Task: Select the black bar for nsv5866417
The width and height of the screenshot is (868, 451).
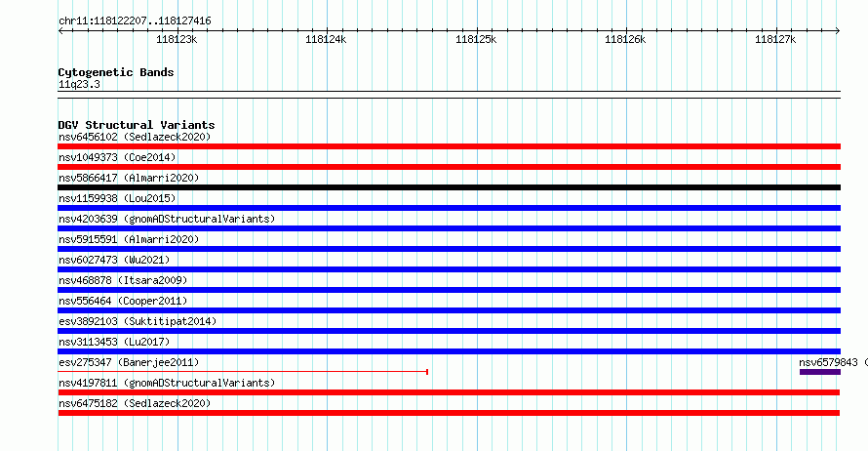Action: 449,187
